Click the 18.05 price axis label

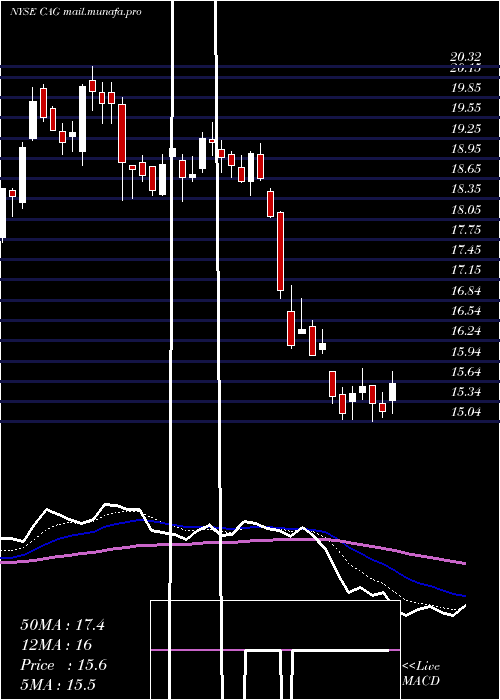466,209
